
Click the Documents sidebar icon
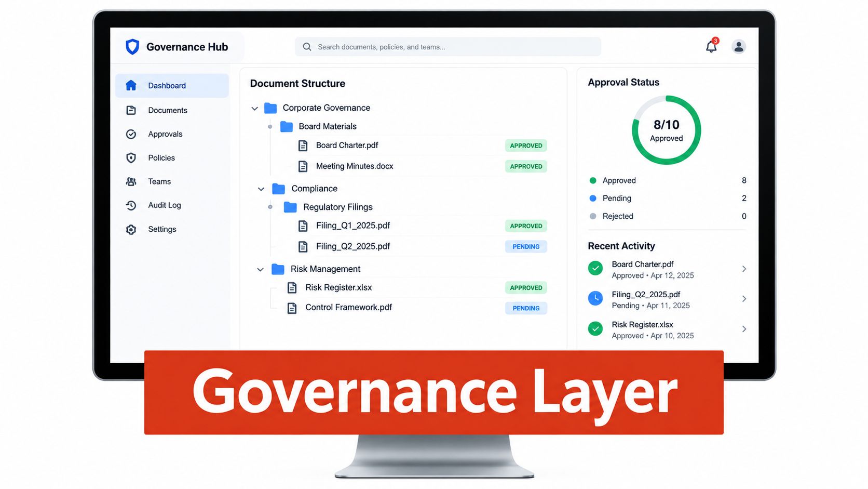(131, 110)
